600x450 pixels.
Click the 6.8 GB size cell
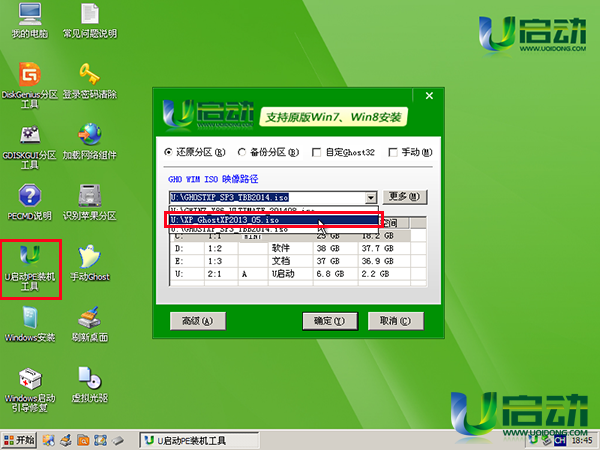tap(330, 274)
